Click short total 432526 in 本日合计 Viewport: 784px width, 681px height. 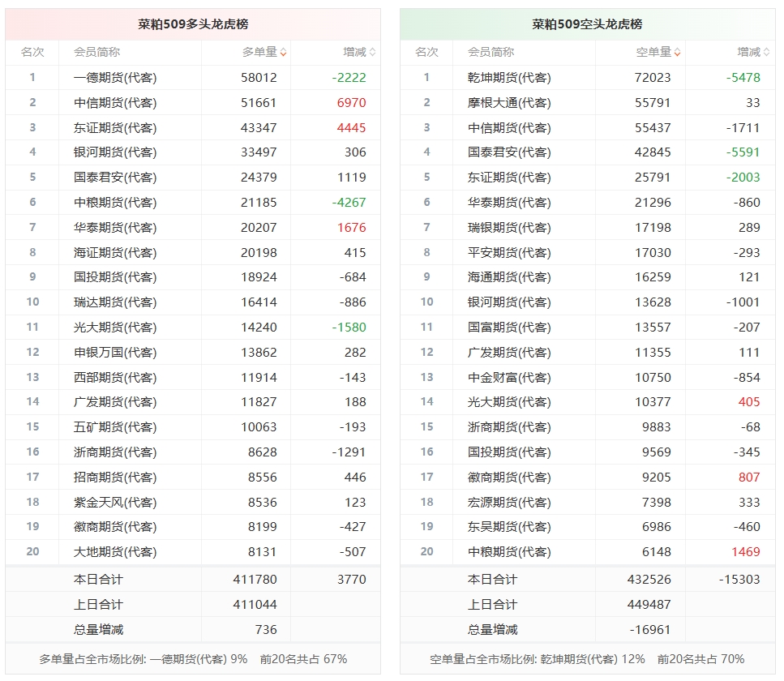tap(649, 579)
